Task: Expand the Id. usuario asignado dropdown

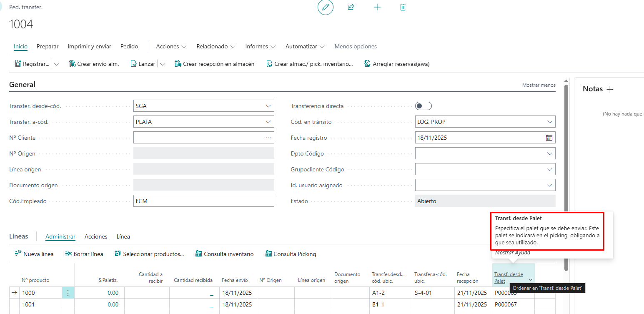Action: click(549, 185)
